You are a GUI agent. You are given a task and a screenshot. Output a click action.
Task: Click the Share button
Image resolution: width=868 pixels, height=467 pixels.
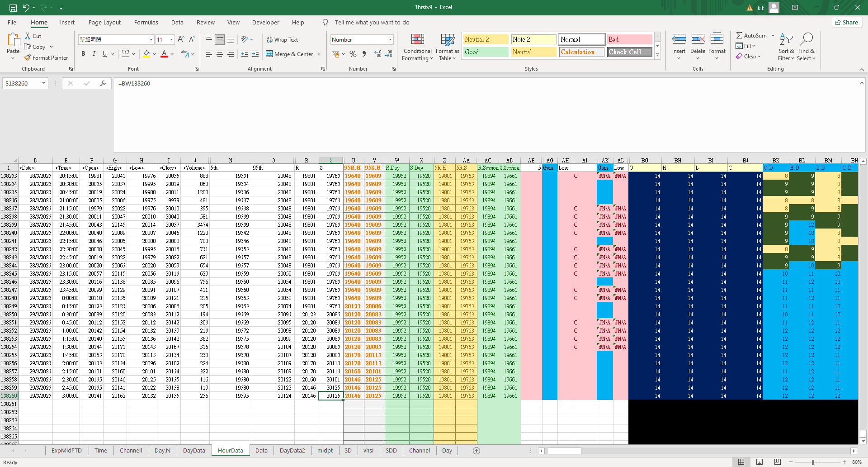[x=847, y=23]
